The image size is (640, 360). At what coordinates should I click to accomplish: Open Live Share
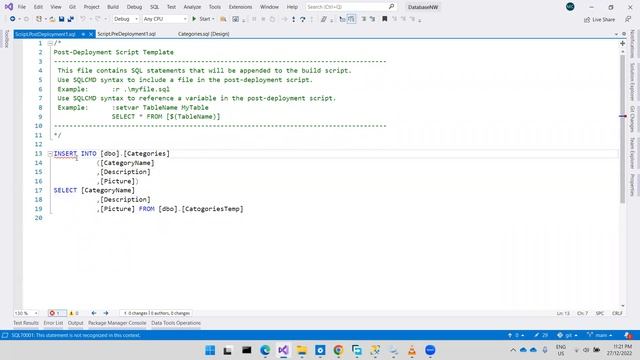pos(599,19)
